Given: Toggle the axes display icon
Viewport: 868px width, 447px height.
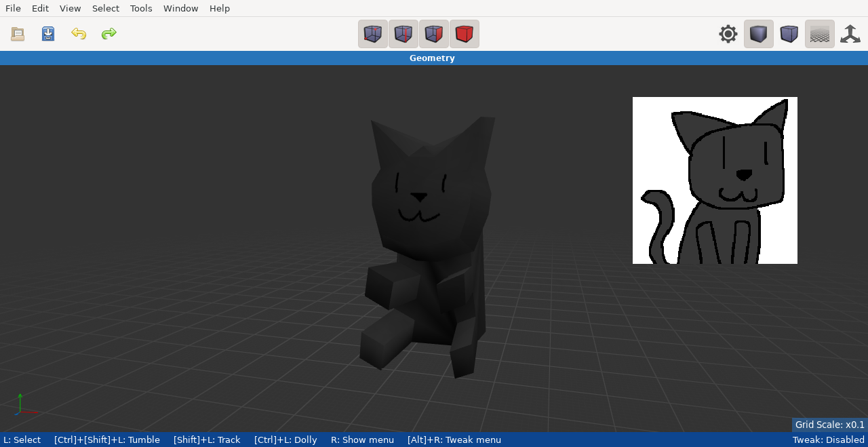Looking at the screenshot, I should click(x=850, y=34).
